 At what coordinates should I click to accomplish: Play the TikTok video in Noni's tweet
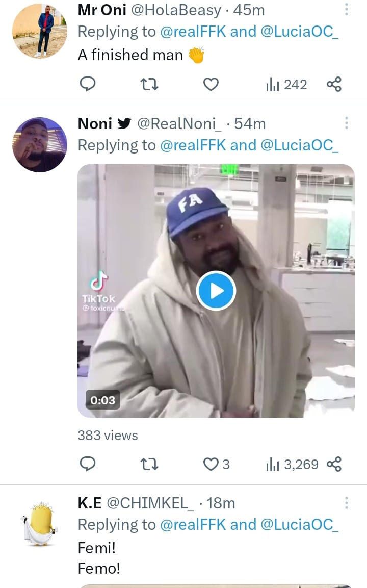tap(216, 291)
